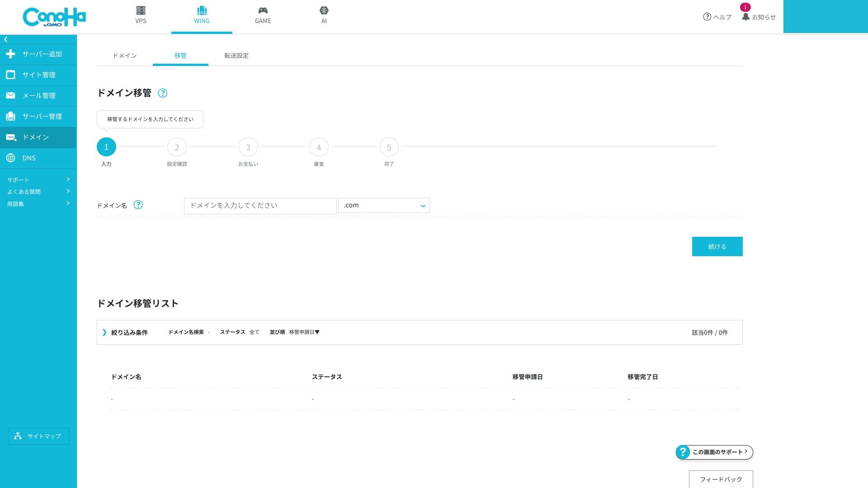Image resolution: width=868 pixels, height=488 pixels.
Task: Collapse sidebar with top-left chevron
Action: 6,39
